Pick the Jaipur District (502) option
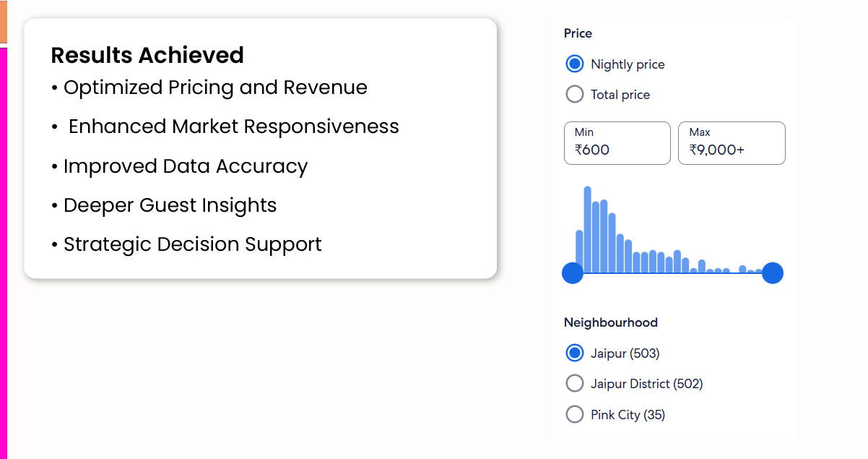 pyautogui.click(x=575, y=383)
